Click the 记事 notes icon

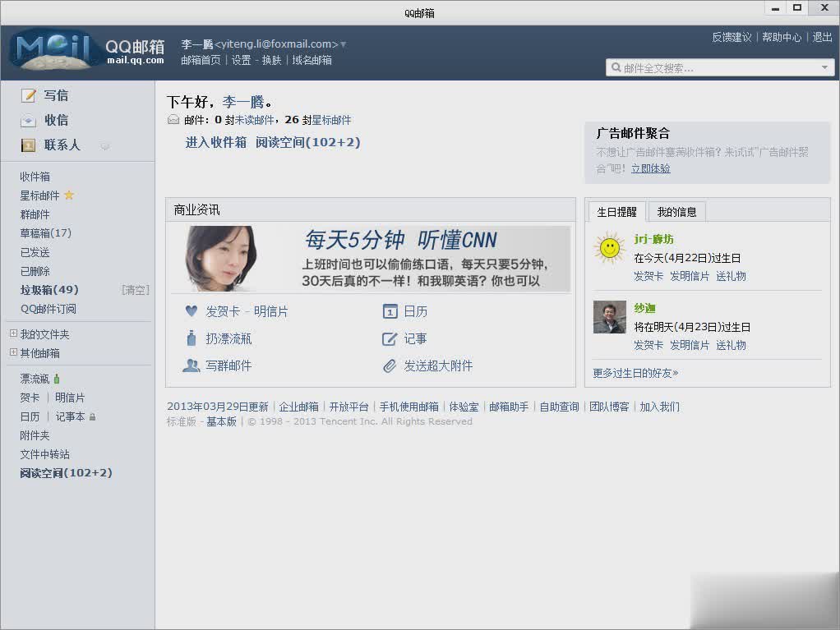[x=390, y=338]
